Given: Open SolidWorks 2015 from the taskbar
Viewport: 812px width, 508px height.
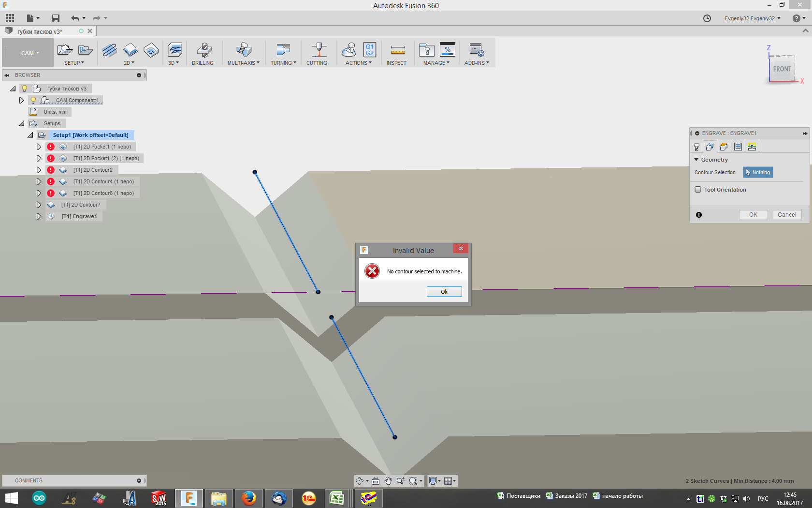Looking at the screenshot, I should pyautogui.click(x=159, y=498).
